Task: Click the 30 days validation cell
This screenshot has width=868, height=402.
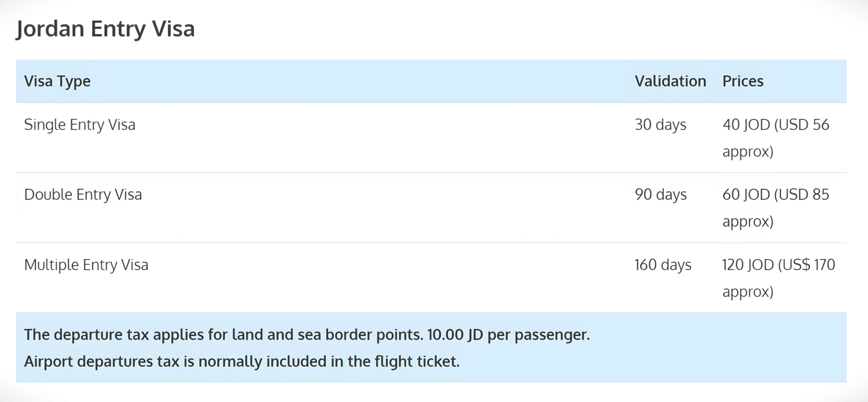Action: [661, 125]
